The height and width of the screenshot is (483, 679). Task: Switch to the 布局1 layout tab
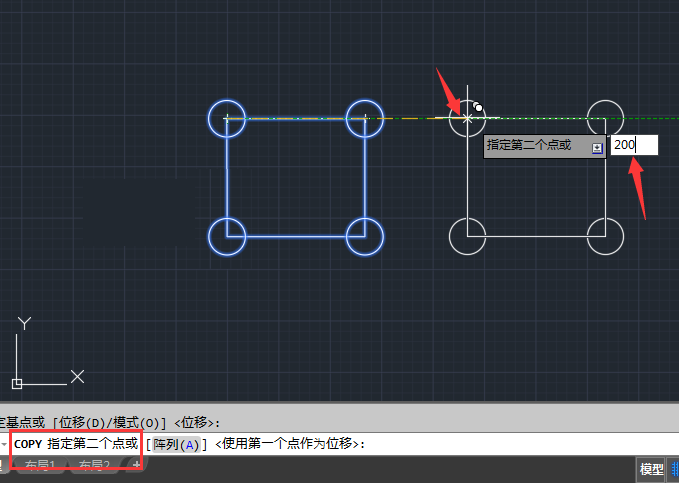(39, 465)
